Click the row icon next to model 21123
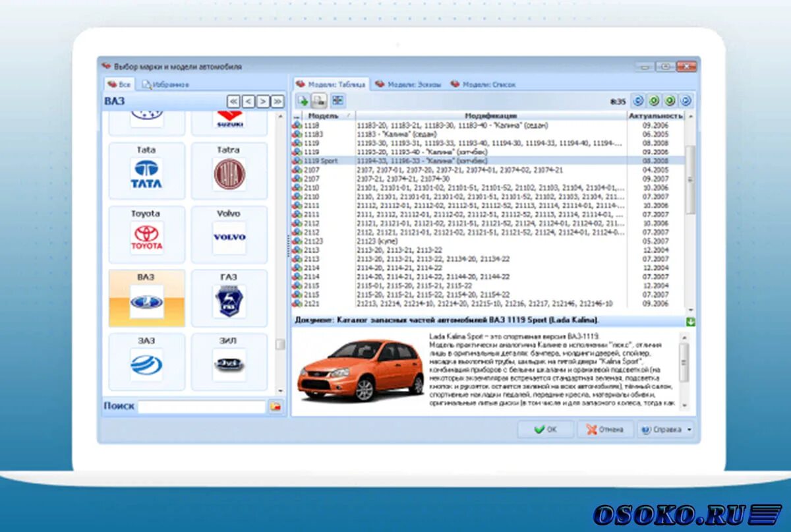This screenshot has width=791, height=532. [297, 241]
